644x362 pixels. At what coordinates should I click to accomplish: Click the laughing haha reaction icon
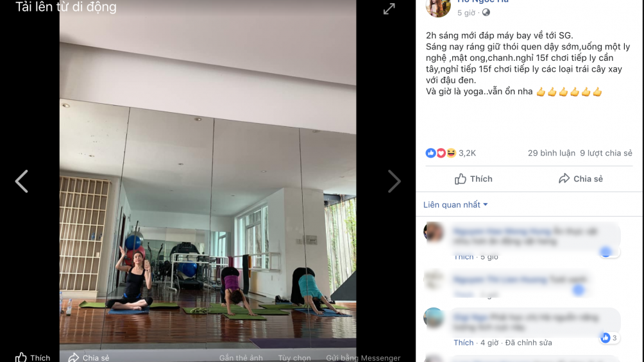tap(451, 153)
